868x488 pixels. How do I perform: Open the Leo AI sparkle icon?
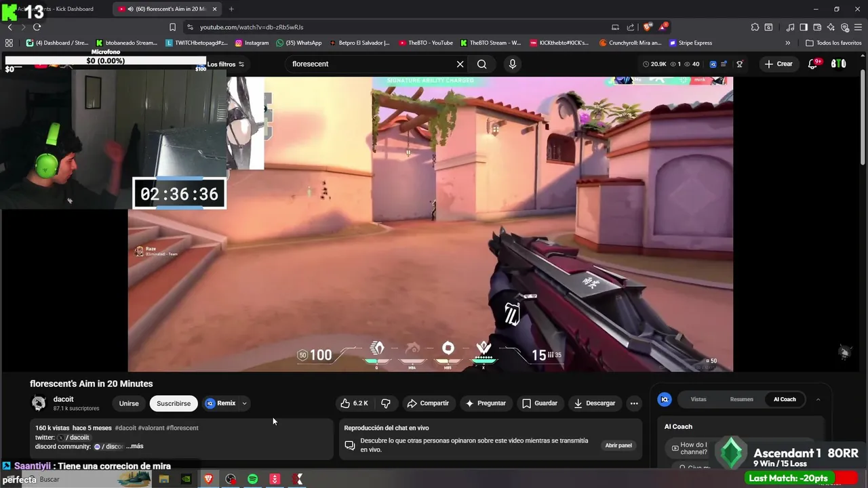pos(831,27)
